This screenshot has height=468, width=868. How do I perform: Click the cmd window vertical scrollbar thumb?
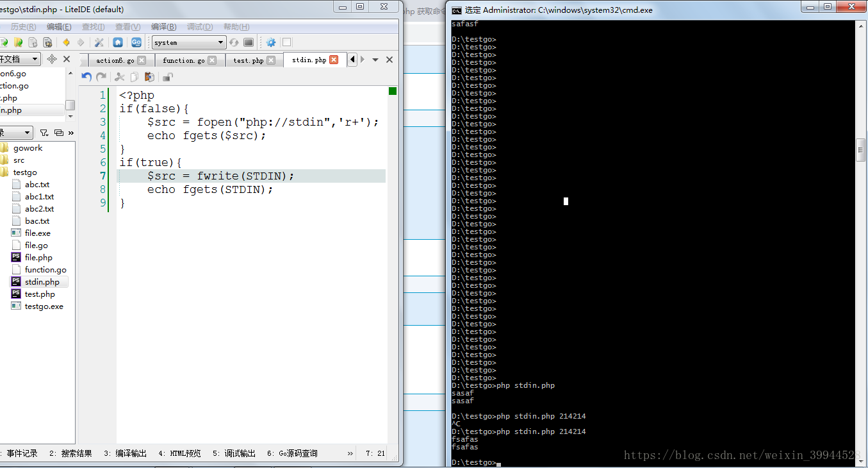pos(862,149)
